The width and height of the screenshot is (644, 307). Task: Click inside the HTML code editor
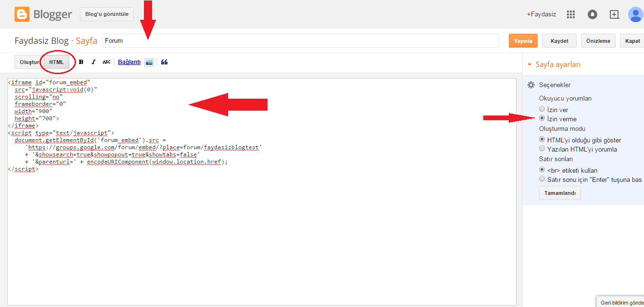click(262, 192)
